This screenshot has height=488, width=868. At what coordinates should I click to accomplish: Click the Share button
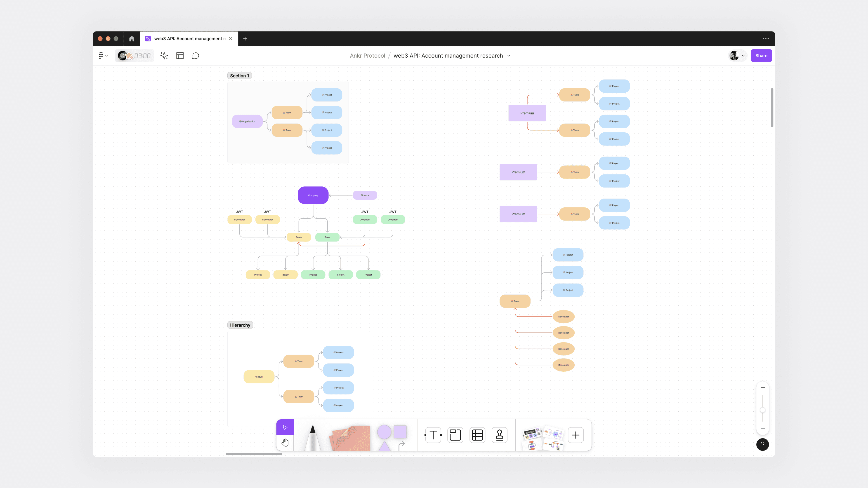[x=761, y=56]
